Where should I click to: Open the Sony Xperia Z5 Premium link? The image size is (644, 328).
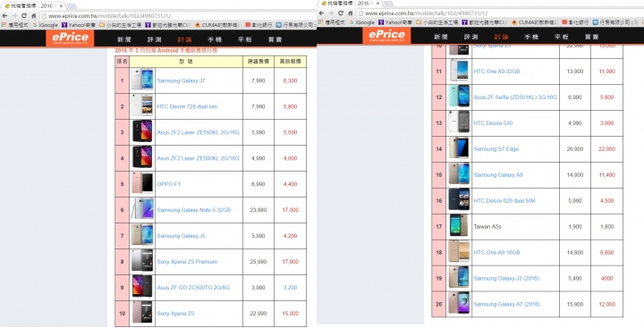187,262
